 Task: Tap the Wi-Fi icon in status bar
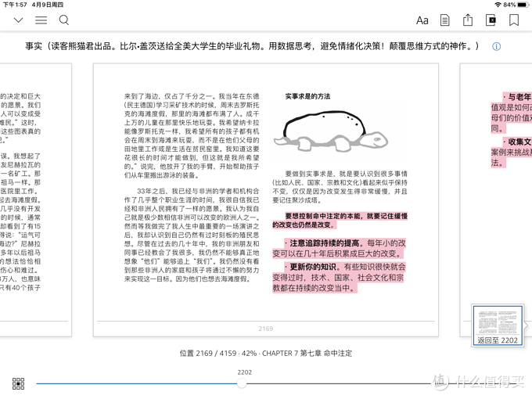pyautogui.click(x=498, y=5)
